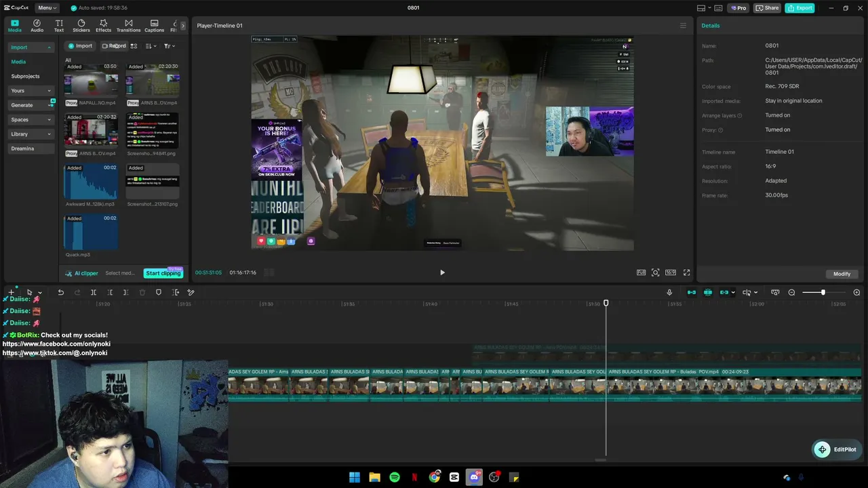
Task: Click the Start clipping button
Action: pyautogui.click(x=163, y=273)
